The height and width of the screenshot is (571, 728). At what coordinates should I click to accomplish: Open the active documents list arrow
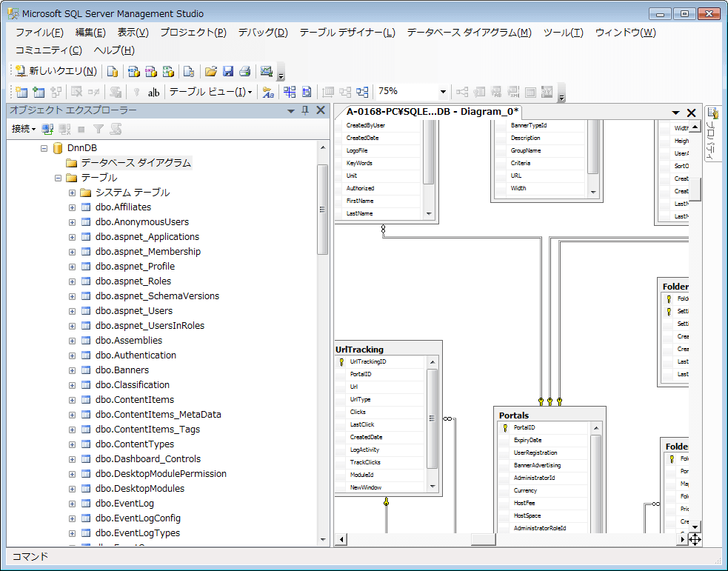click(675, 113)
